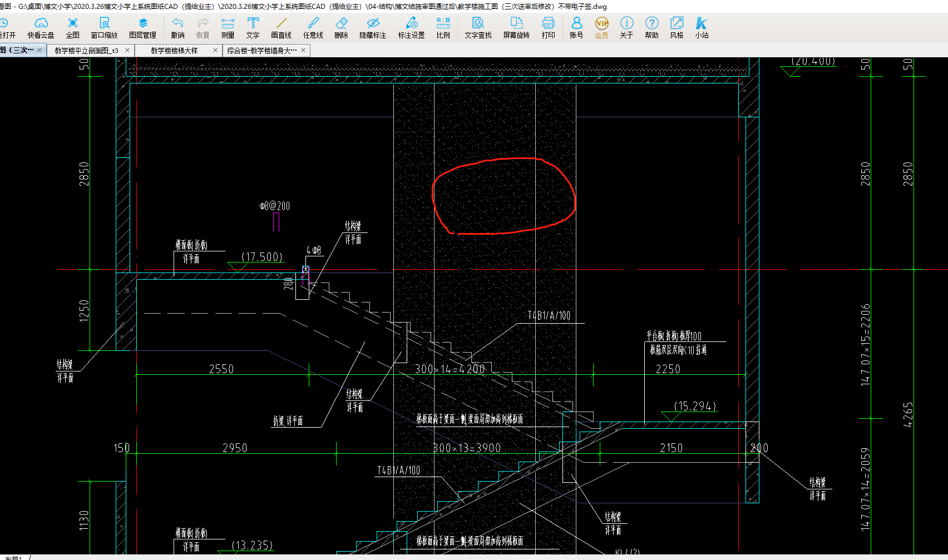Click the 1250 vertical dimension

coord(84,310)
